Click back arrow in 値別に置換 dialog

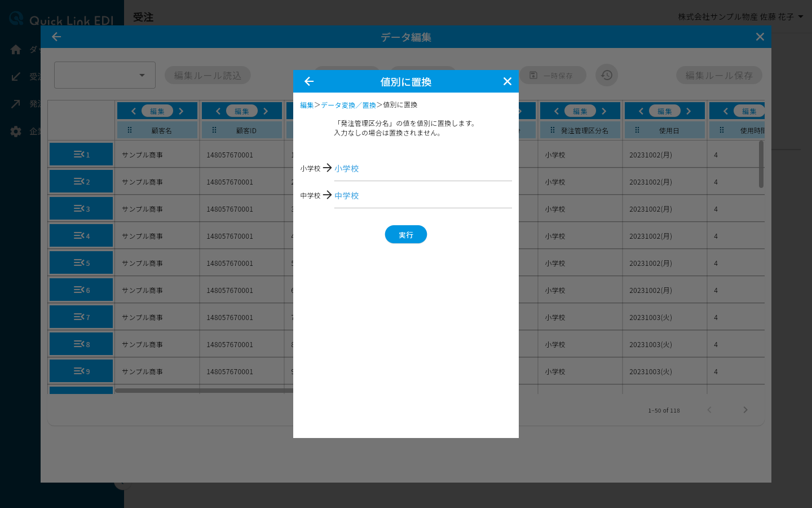coord(309,81)
